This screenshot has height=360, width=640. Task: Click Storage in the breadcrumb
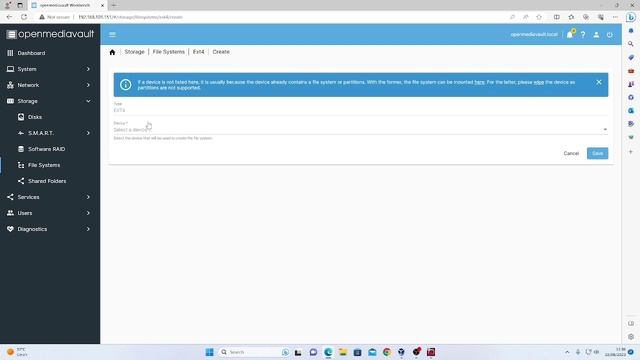pos(134,52)
